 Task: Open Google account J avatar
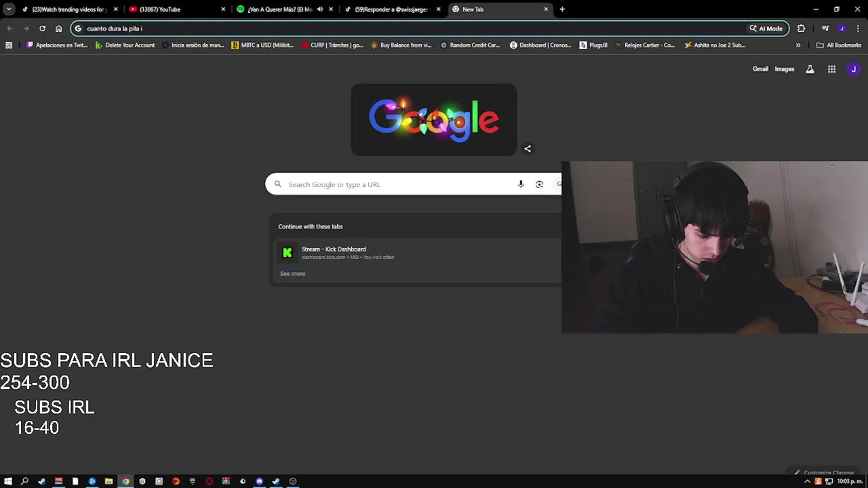click(854, 69)
